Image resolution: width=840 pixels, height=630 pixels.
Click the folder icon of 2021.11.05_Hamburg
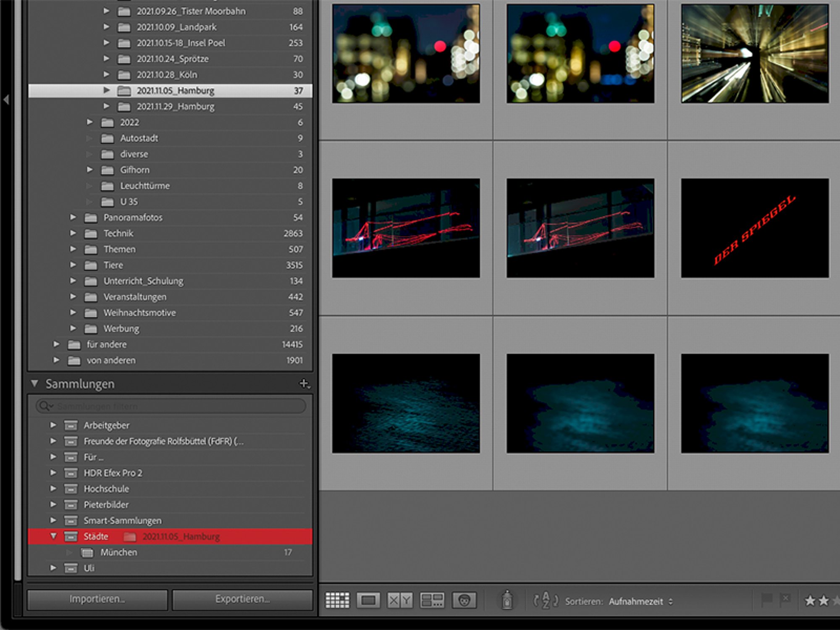click(x=124, y=90)
